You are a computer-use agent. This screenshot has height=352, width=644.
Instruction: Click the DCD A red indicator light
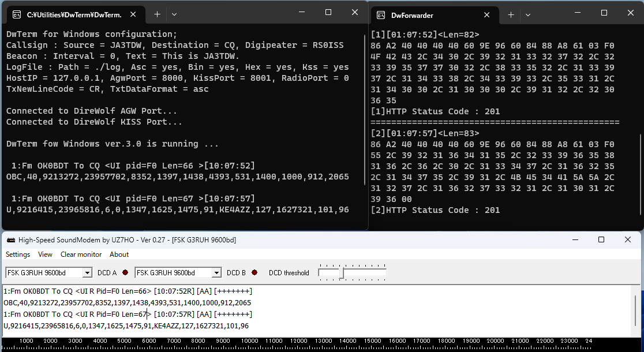125,272
